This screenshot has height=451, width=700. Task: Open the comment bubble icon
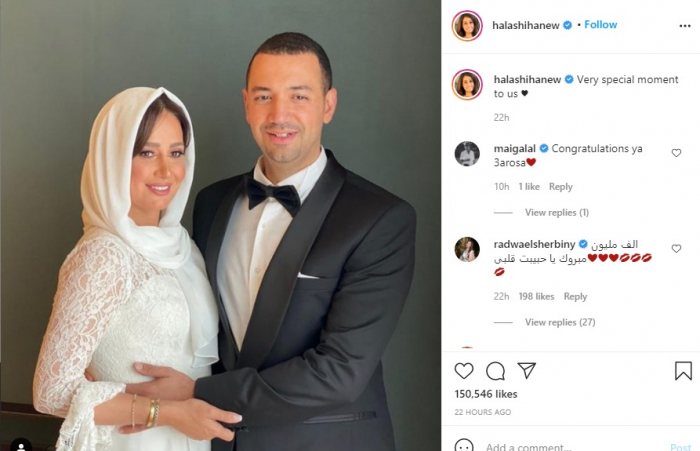496,371
